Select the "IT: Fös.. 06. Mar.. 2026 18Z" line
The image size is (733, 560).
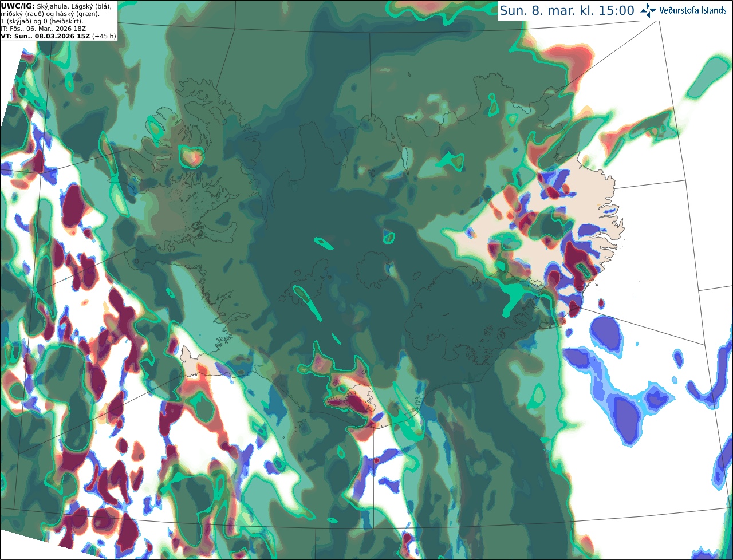tap(44, 29)
